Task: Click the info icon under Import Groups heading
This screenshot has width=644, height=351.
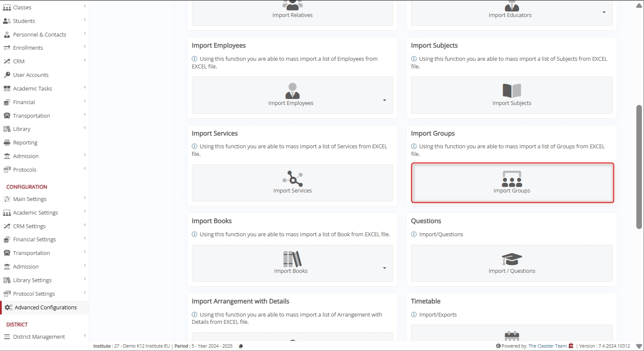Action: pyautogui.click(x=414, y=146)
